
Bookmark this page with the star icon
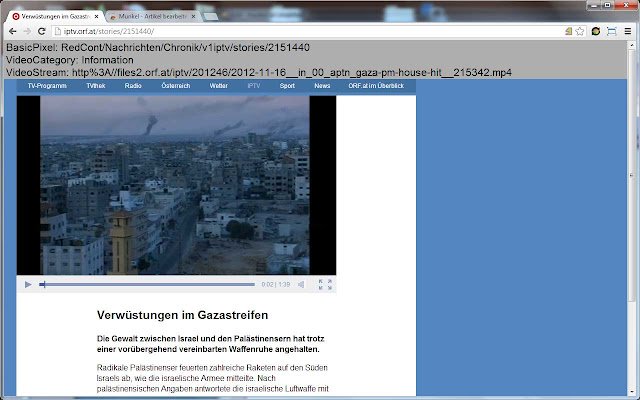(x=580, y=31)
